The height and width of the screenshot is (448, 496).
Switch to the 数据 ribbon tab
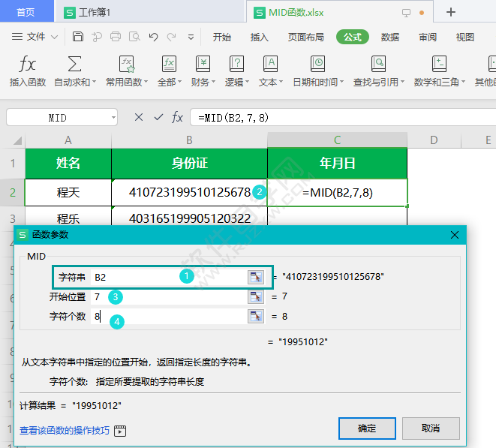pos(389,37)
